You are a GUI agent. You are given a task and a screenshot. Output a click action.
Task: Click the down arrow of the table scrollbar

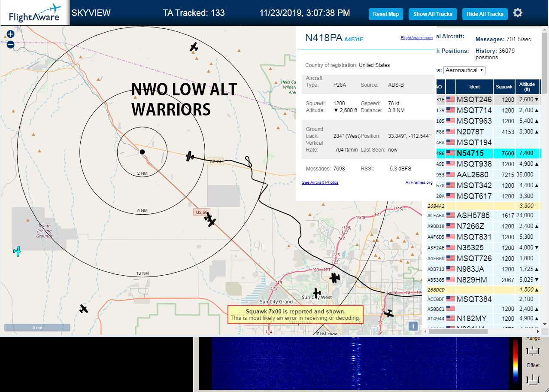[x=545, y=324]
